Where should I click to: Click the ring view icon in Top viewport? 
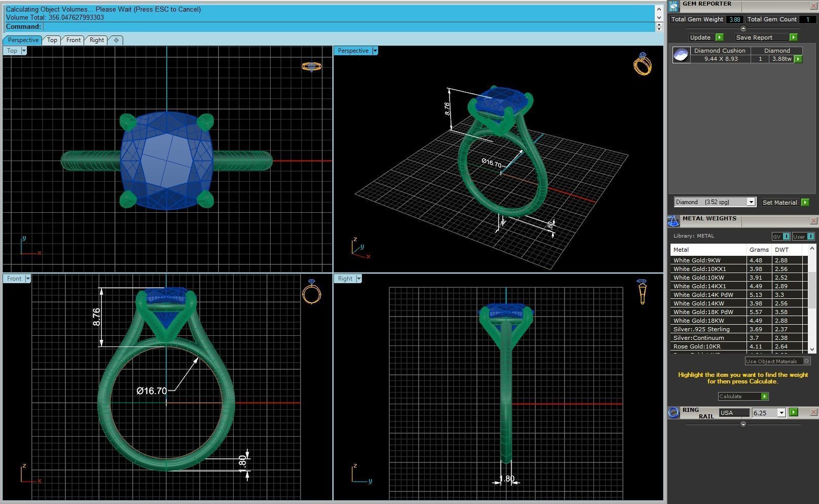(x=311, y=66)
